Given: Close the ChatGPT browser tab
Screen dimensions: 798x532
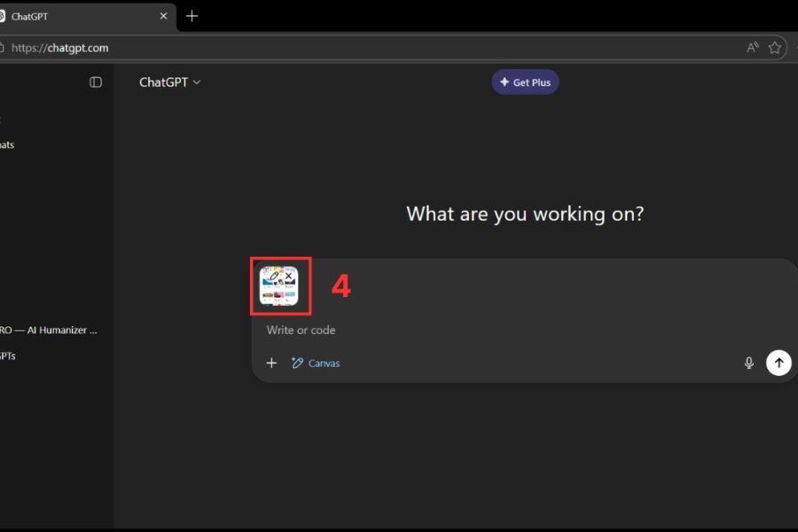Looking at the screenshot, I should pyautogui.click(x=163, y=16).
